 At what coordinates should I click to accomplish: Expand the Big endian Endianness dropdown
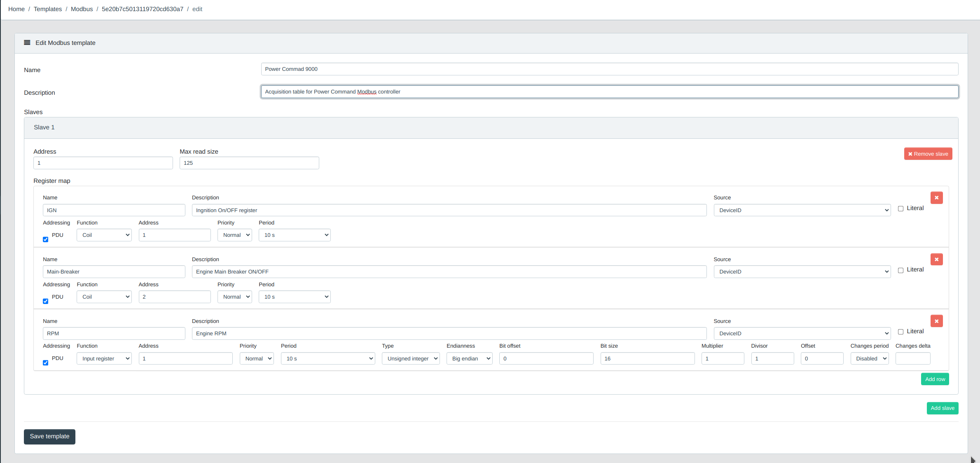point(469,359)
